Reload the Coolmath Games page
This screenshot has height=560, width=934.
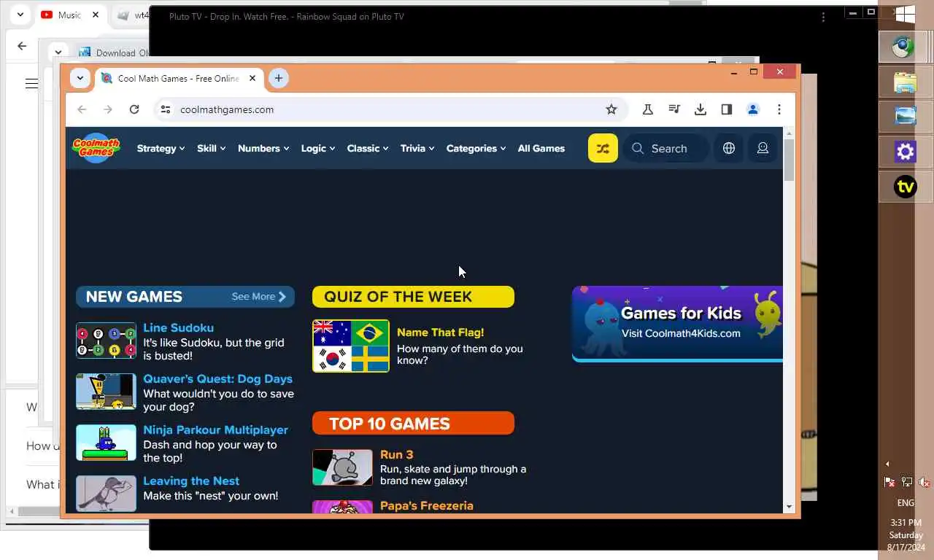tap(134, 109)
